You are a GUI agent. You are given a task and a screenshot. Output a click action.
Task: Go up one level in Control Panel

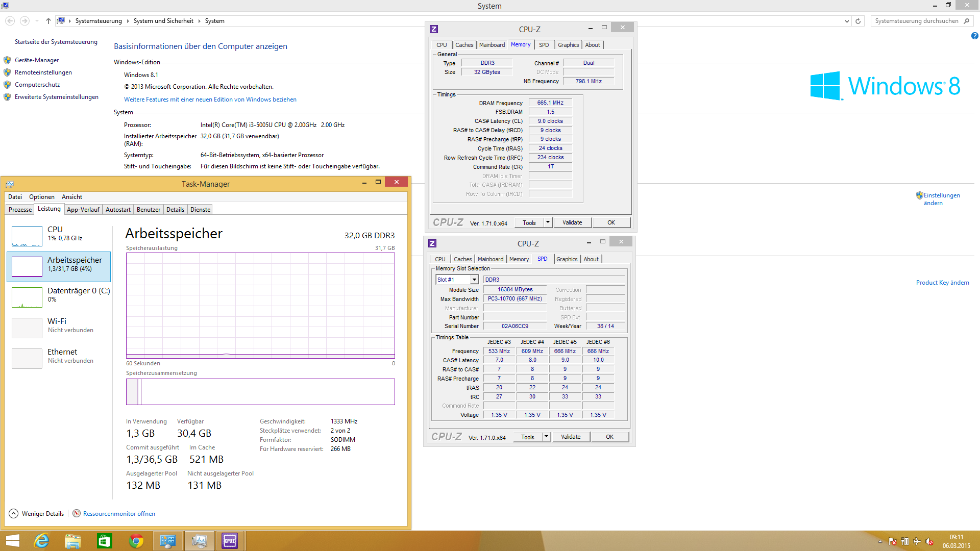[48, 21]
